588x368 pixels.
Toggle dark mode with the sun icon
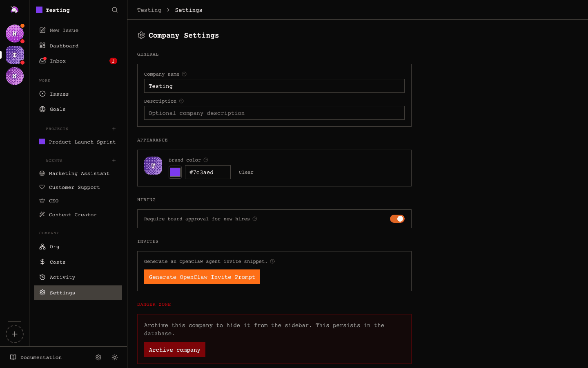(115, 357)
